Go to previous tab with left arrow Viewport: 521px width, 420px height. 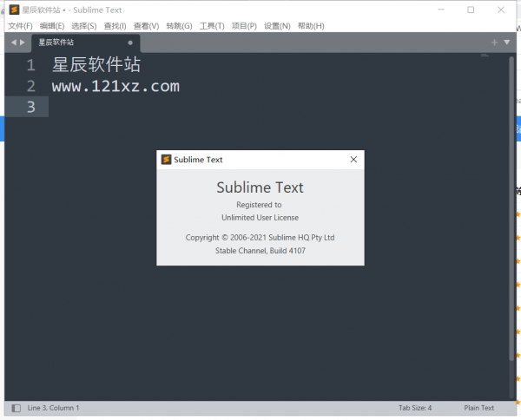pos(14,43)
